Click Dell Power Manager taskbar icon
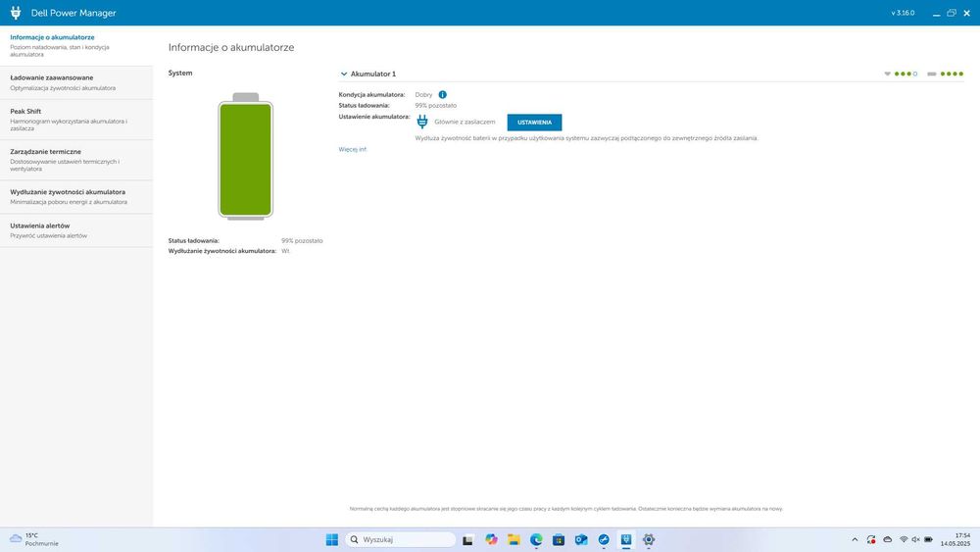The image size is (980, 552). (x=626, y=539)
